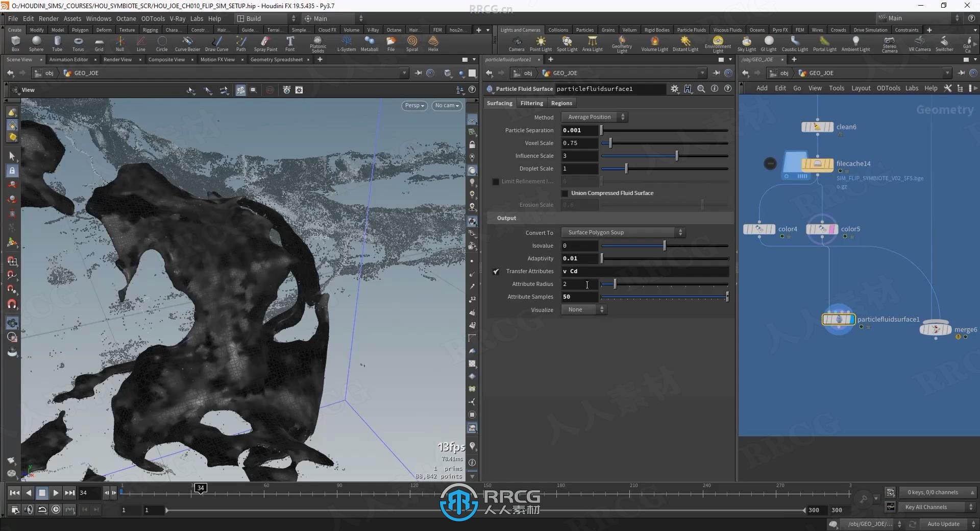
Task: Open the Persp viewport menu
Action: pyautogui.click(x=414, y=106)
